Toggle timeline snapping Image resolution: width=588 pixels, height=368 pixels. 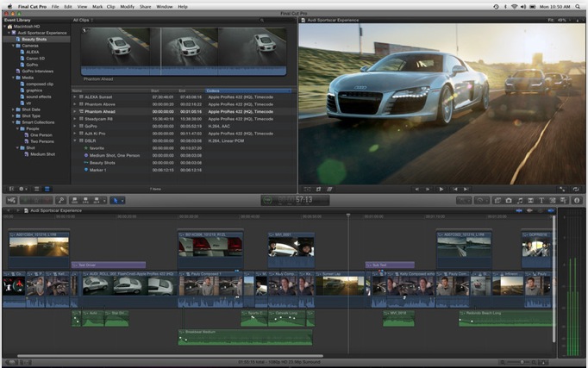pos(551,210)
